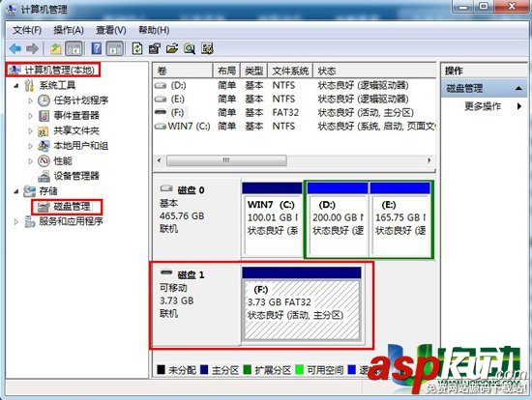The height and width of the screenshot is (400, 532).
Task: Expand the 事件查看器 tree node
Action: [31, 116]
